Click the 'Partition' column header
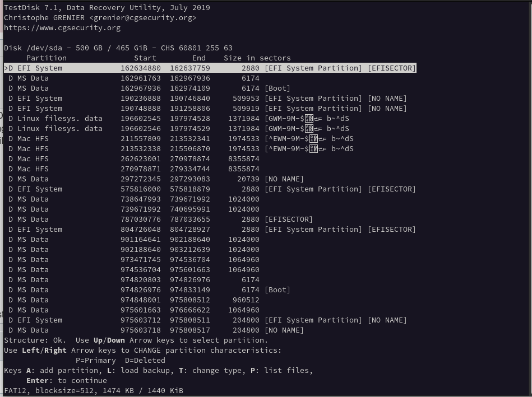Screen dimensions: 532x397 [x=47, y=58]
